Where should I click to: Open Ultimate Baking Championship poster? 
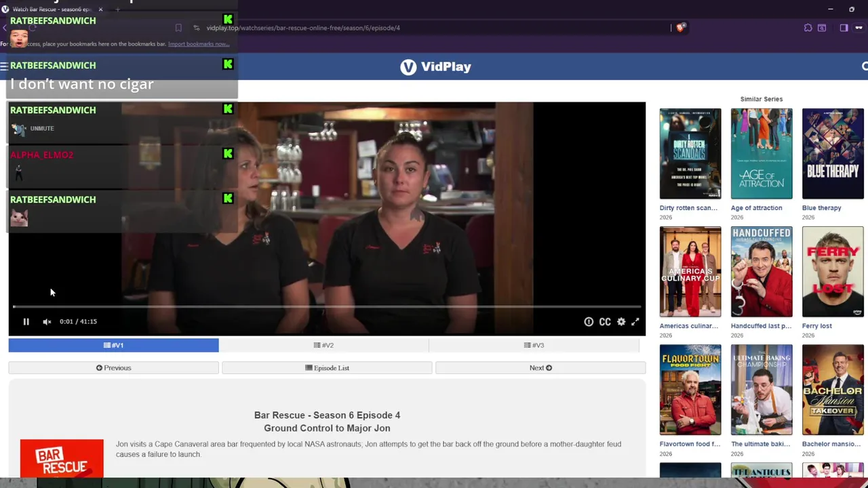pyautogui.click(x=762, y=390)
